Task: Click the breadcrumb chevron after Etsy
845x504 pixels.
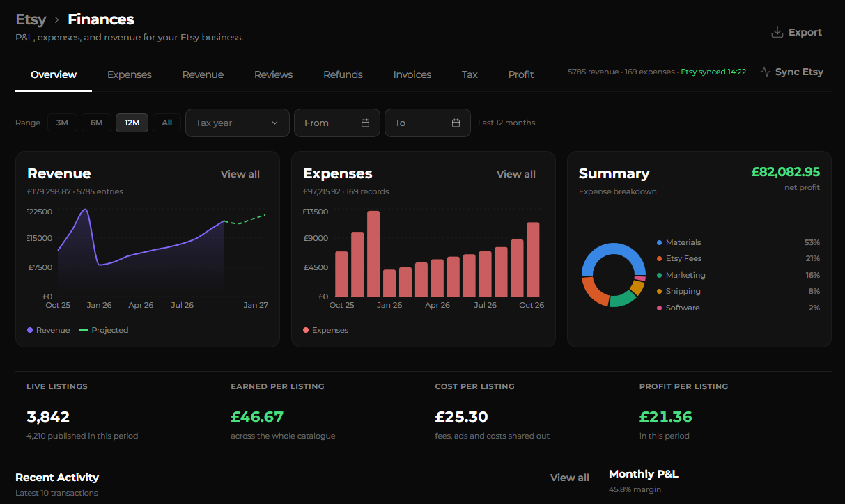Action: pos(56,20)
